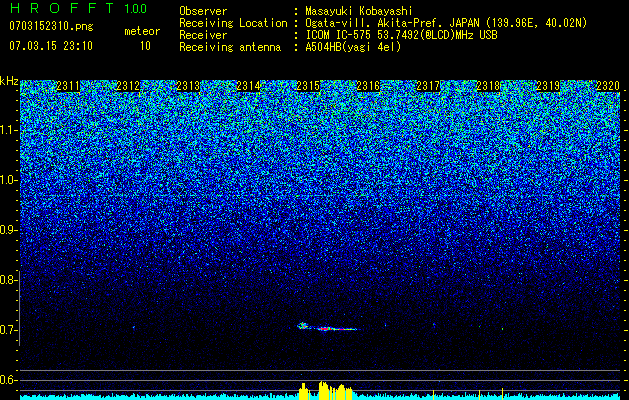Screen dimensions: 629x400
Task: Click the 'Receiving Location' field label
Action: (x=233, y=23)
